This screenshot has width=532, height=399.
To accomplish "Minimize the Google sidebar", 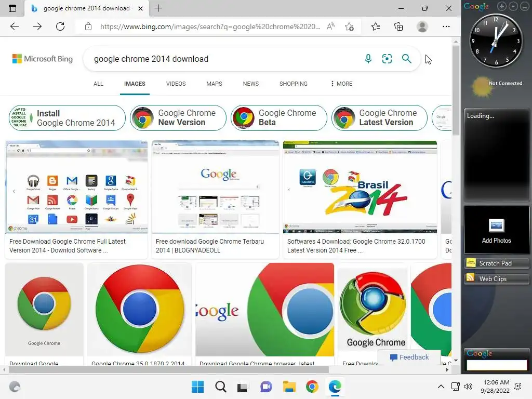I will (524, 6).
